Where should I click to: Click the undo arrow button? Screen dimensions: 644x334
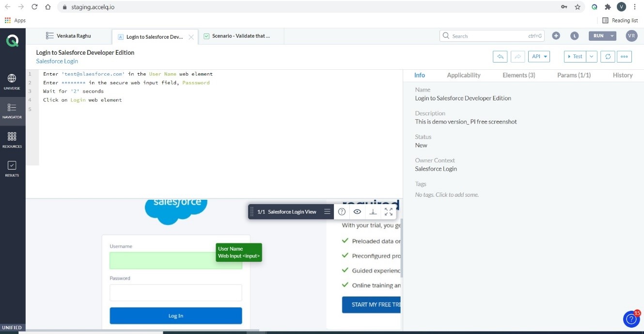click(500, 57)
